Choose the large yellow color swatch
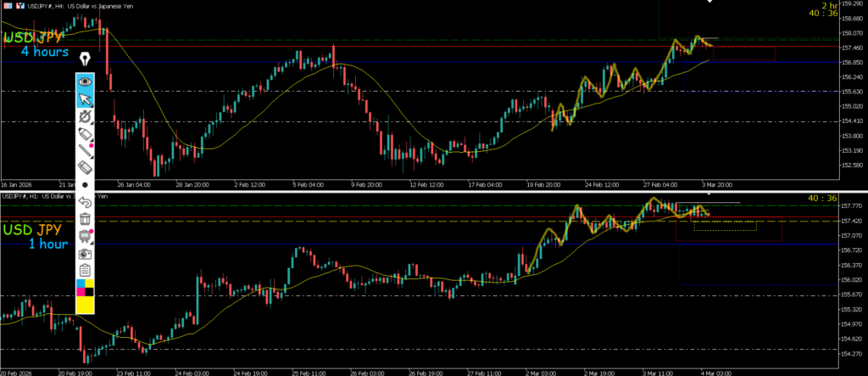Viewport: 868px width, 376px height. [85, 306]
